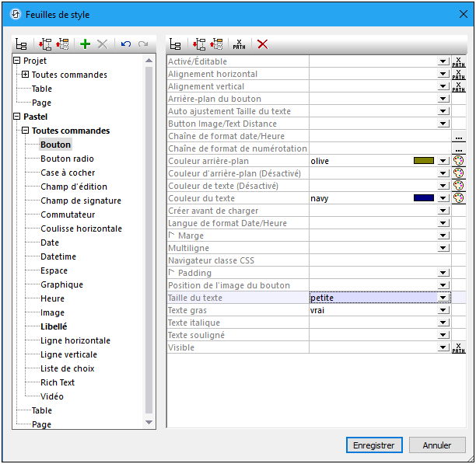This screenshot has width=476, height=464.
Task: Click the green plus add style icon
Action: pyautogui.click(x=86, y=45)
